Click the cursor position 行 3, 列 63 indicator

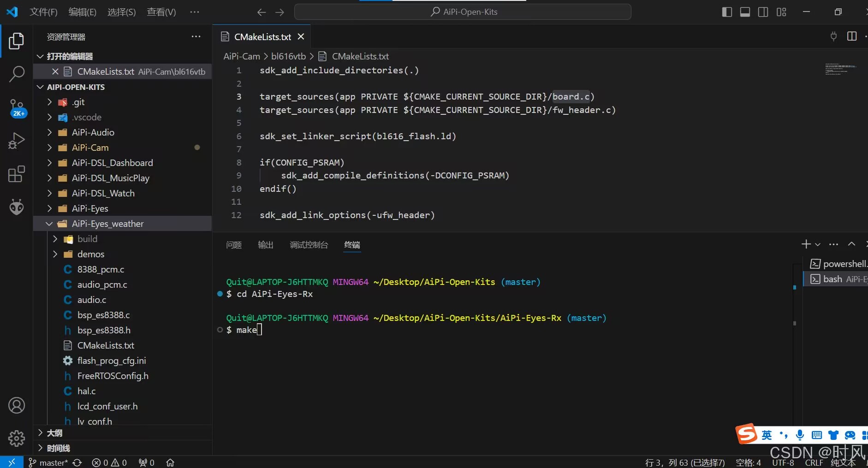pos(685,462)
